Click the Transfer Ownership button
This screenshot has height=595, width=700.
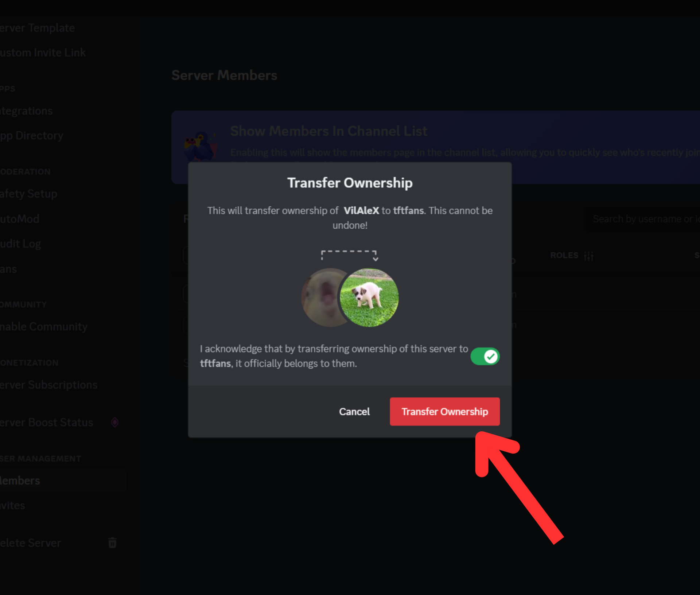point(445,411)
